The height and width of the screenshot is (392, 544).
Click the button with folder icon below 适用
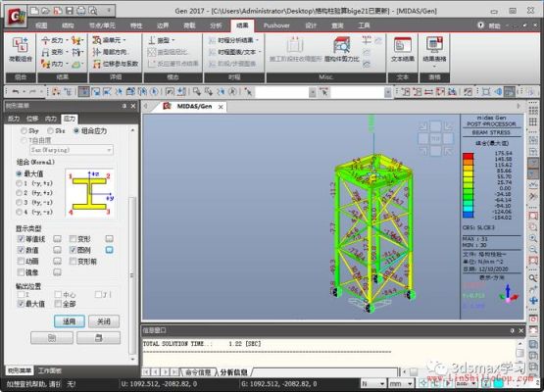(52, 338)
